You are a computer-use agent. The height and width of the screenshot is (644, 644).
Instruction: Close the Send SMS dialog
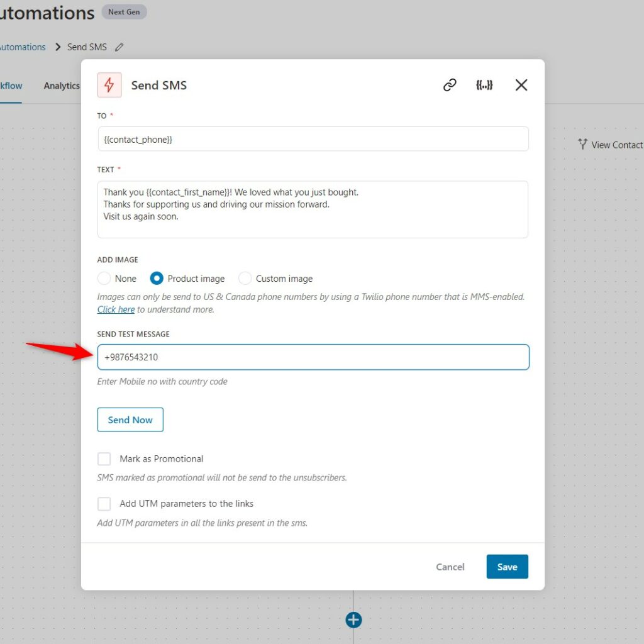tap(521, 85)
